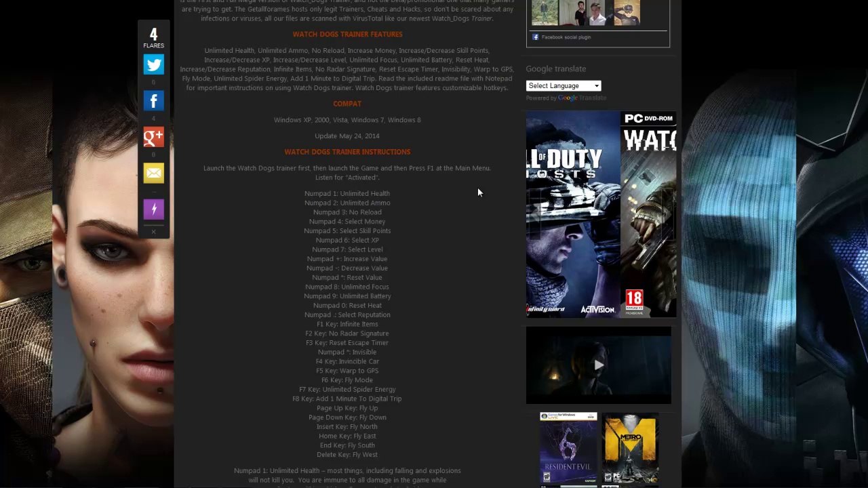This screenshot has height=488, width=868.
Task: Close the social share sidebar
Action: click(x=153, y=232)
